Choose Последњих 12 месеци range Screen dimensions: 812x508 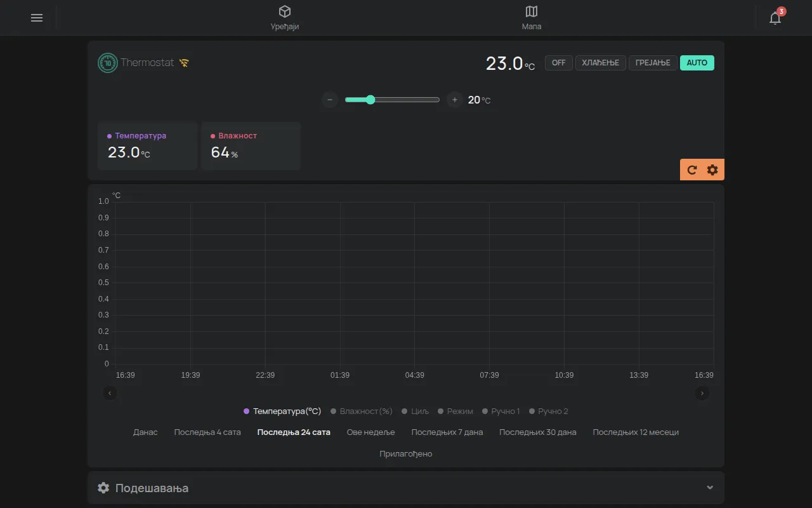coord(636,432)
